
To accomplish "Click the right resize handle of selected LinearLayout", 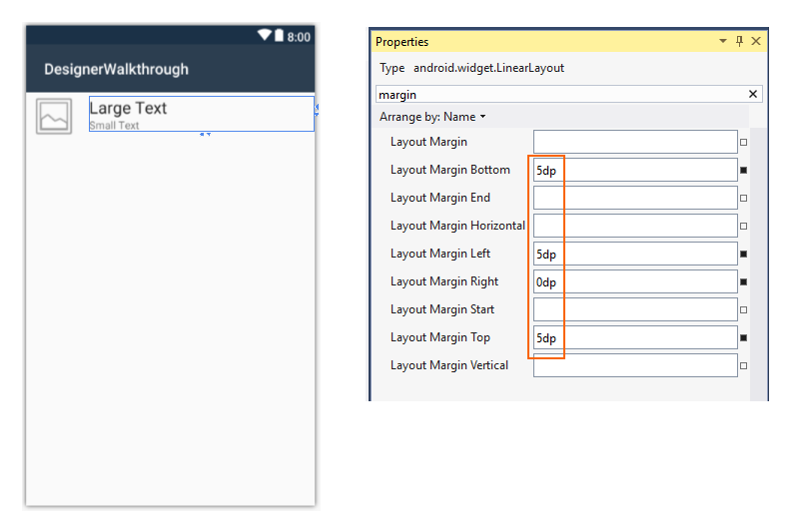I will pos(316,110).
